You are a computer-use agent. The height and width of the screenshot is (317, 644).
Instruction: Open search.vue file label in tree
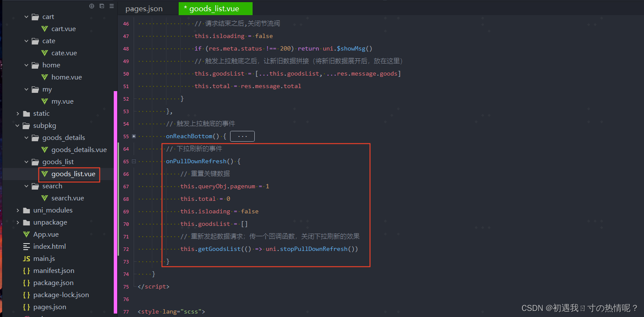pos(68,198)
